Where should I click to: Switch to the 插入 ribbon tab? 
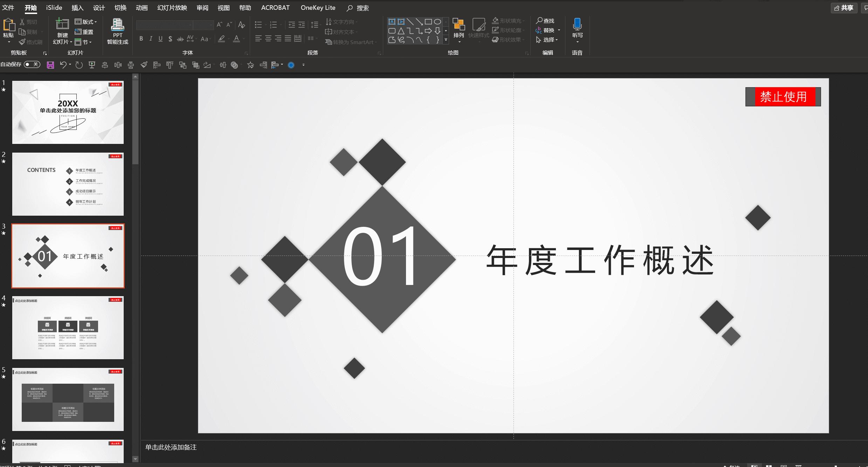point(77,7)
